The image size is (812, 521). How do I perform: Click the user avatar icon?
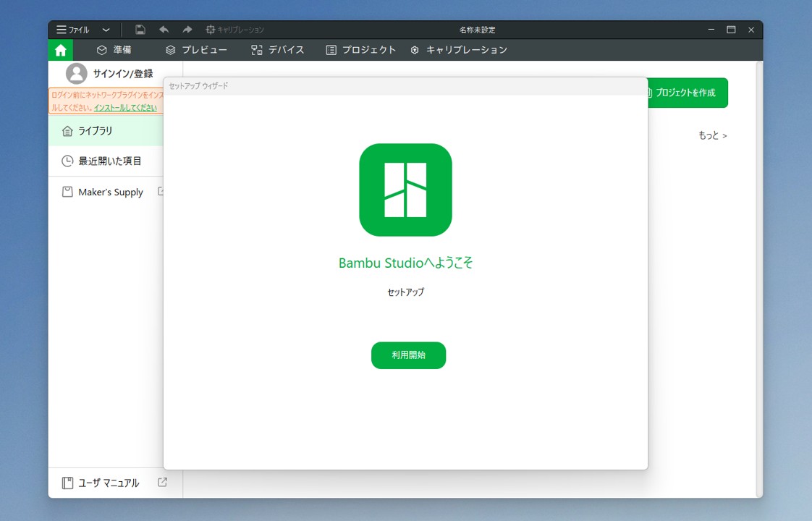point(76,74)
